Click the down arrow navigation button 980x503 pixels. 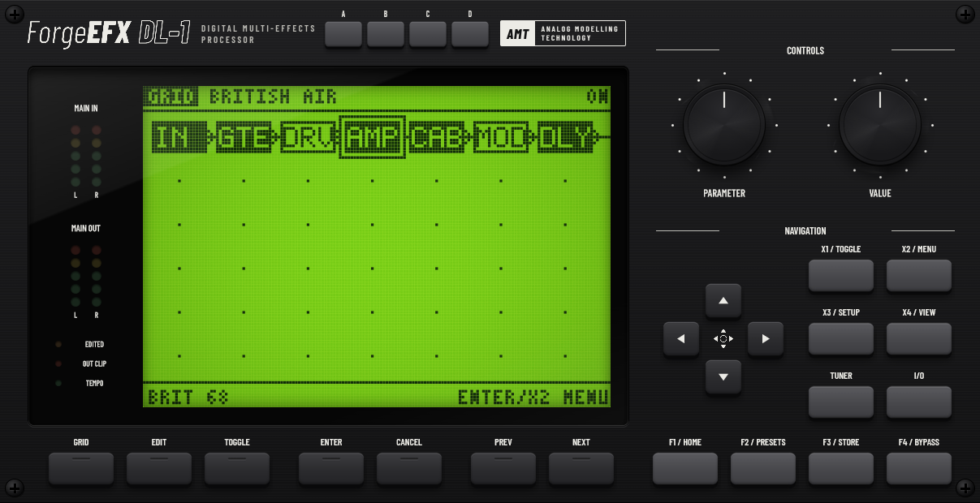[x=723, y=376]
